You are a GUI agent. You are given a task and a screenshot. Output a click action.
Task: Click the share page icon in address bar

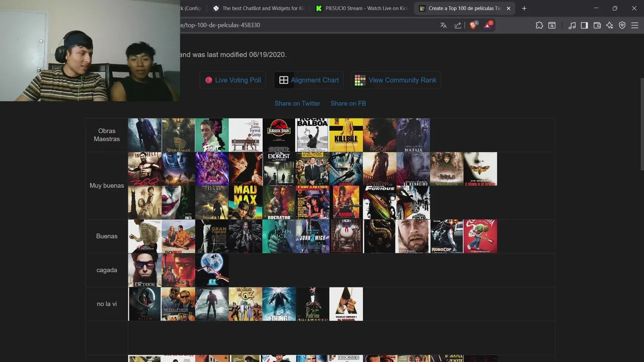[x=458, y=25]
